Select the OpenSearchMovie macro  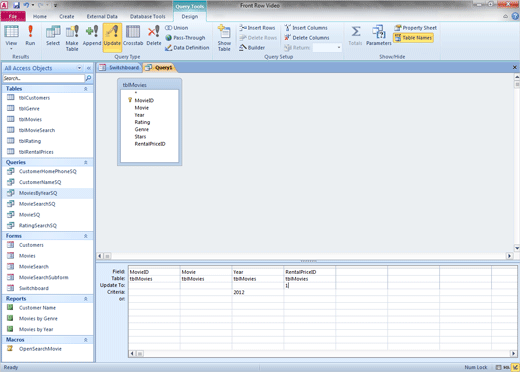[x=40, y=349]
